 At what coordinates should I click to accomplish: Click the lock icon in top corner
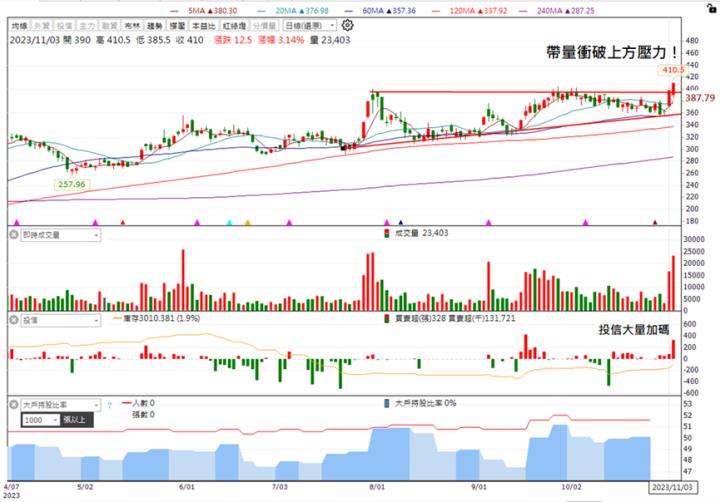click(711, 7)
